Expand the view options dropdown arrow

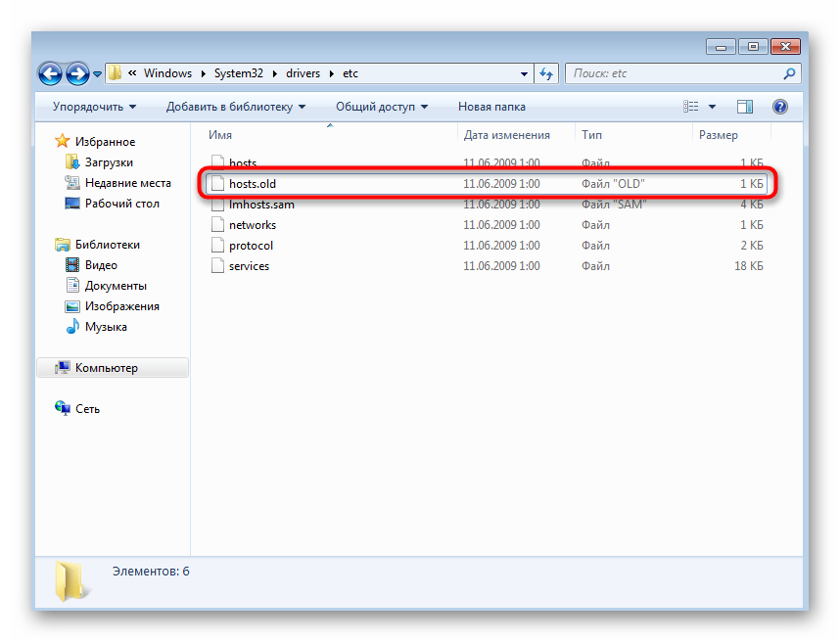pos(713,107)
